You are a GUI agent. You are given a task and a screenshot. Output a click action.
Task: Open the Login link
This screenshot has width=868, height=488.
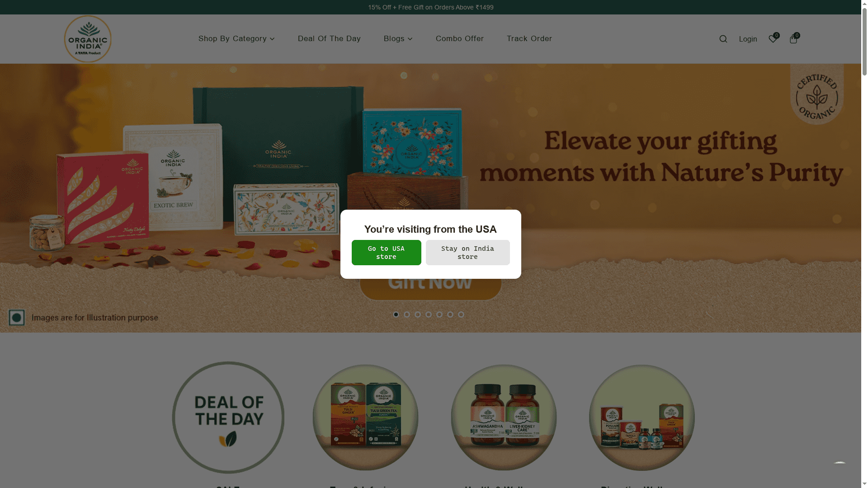coord(748,39)
